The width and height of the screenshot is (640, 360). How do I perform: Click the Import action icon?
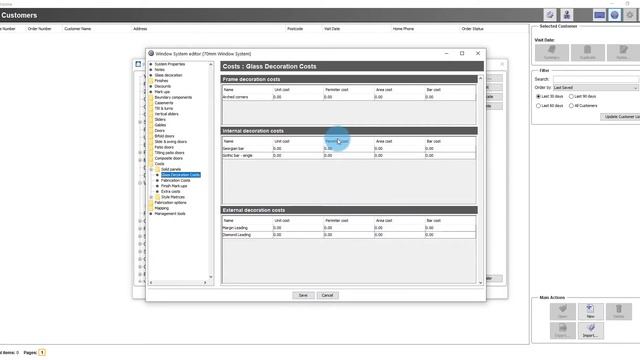(x=590, y=331)
